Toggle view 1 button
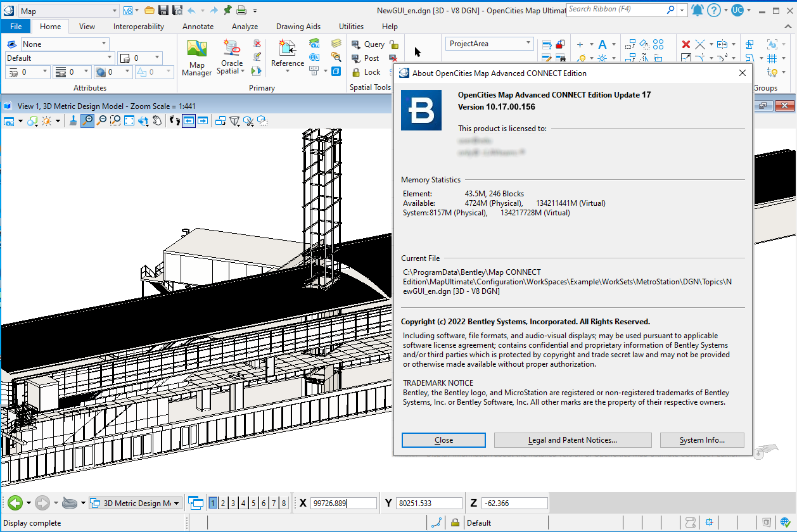The height and width of the screenshot is (532, 797). click(x=213, y=503)
